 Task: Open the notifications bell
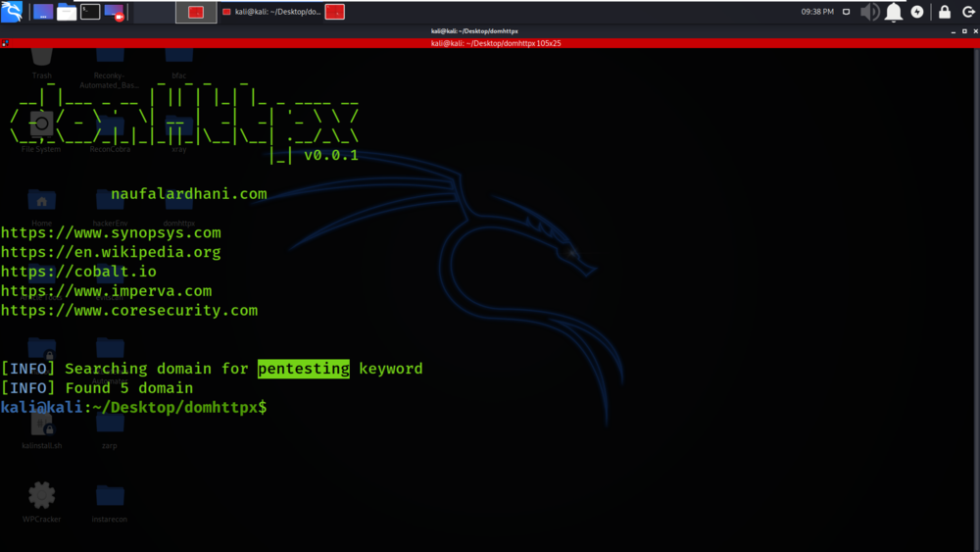[x=894, y=12]
